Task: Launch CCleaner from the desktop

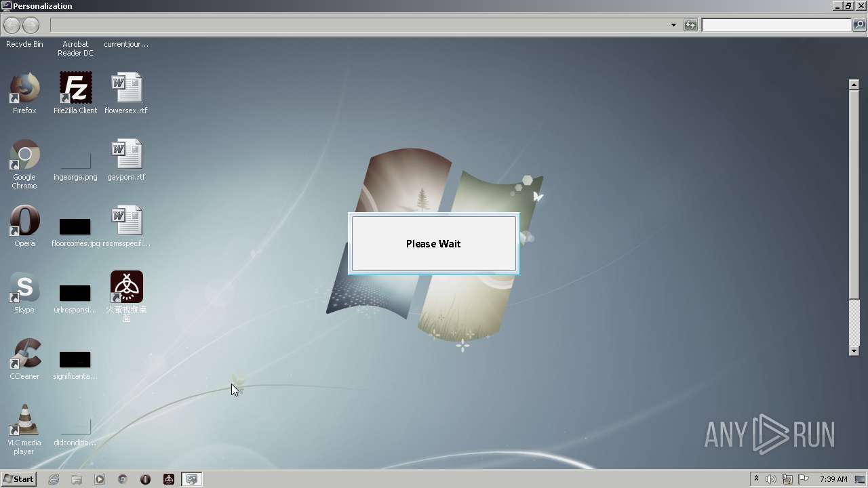Action: pos(24,354)
